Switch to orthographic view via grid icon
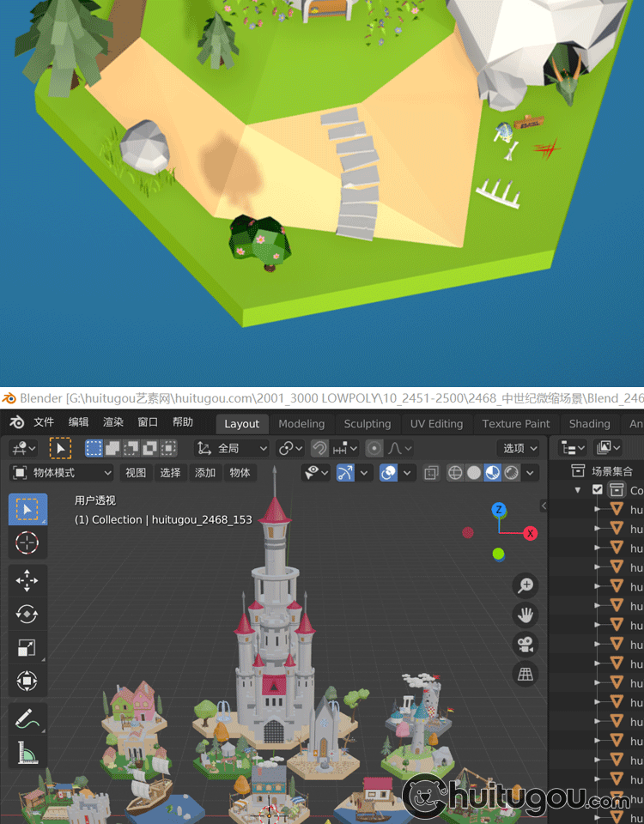 [526, 674]
